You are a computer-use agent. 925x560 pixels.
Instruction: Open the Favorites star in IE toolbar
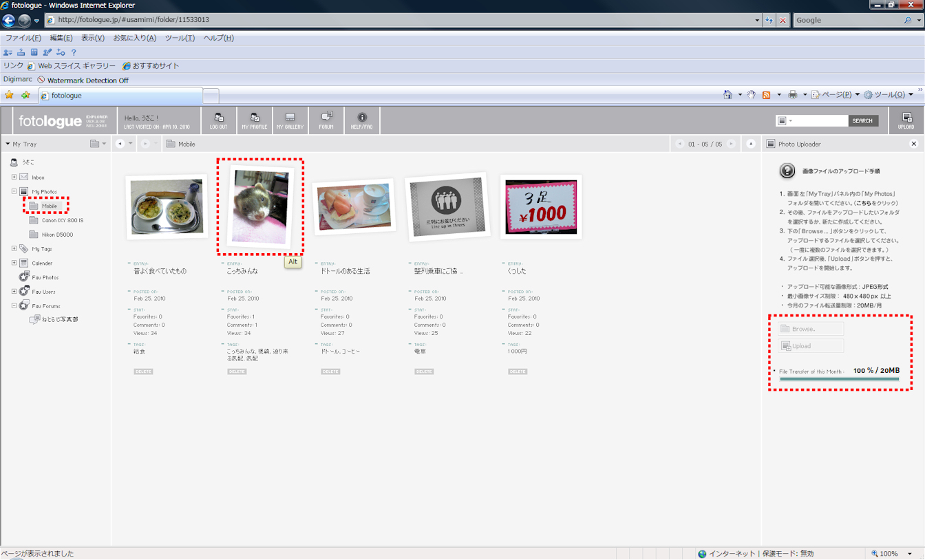pyautogui.click(x=10, y=95)
